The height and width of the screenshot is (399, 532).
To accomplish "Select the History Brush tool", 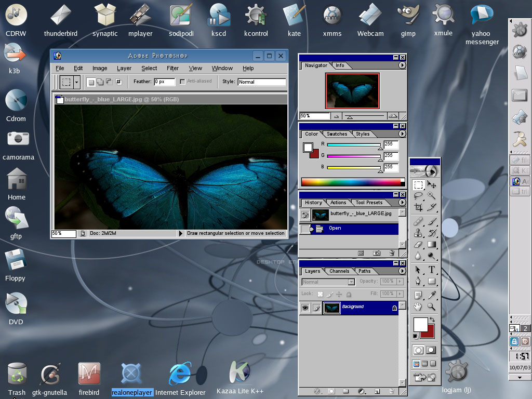I will point(432,233).
